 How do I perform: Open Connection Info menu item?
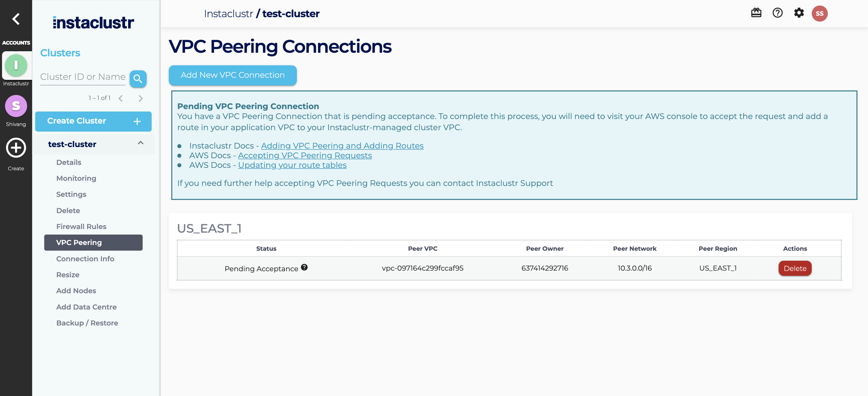85,259
